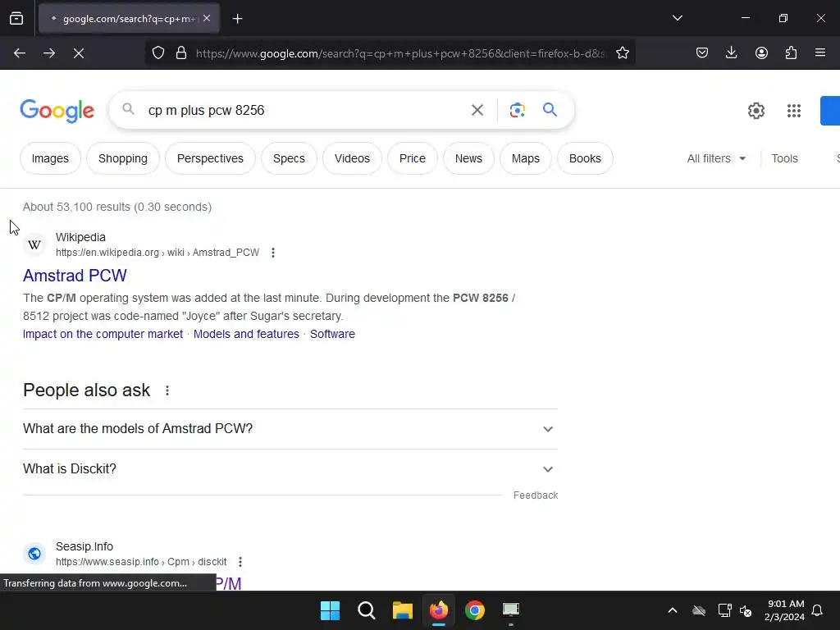This screenshot has height=630, width=840.
Task: Open the Firefox downloads panel
Action: pyautogui.click(x=731, y=53)
